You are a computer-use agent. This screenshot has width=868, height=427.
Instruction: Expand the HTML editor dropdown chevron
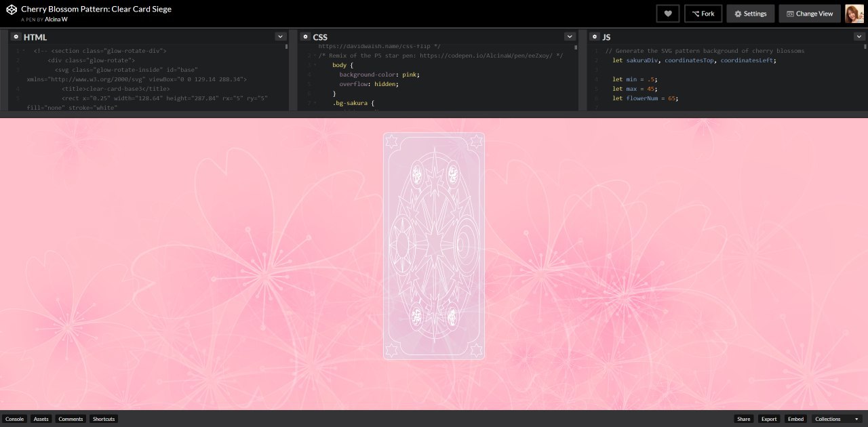[x=280, y=37]
